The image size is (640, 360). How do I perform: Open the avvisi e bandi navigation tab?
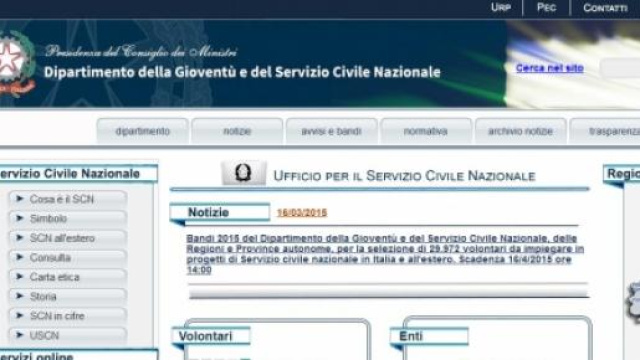click(331, 131)
